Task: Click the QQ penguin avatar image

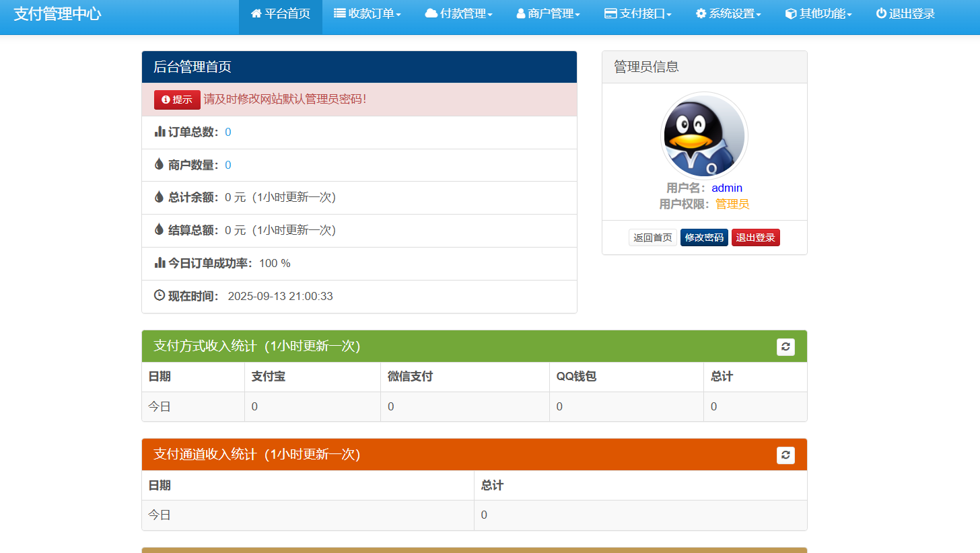Action: click(703, 135)
